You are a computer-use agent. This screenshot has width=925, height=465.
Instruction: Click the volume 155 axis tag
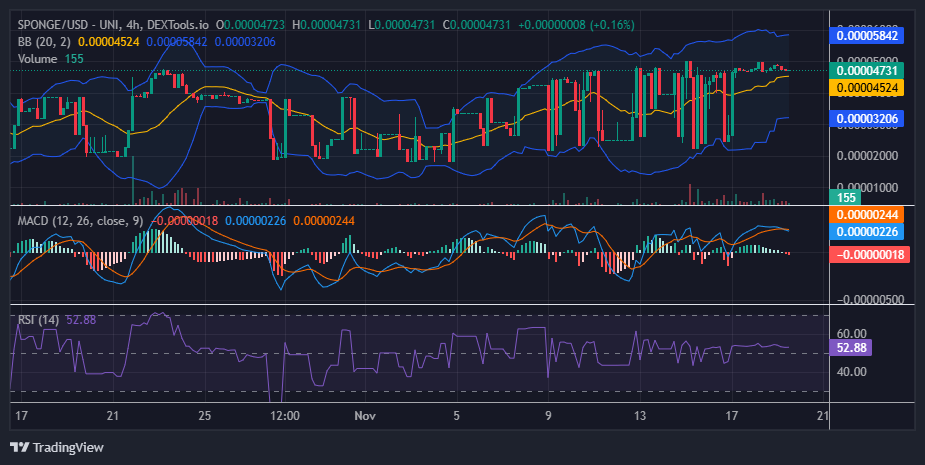tap(847, 198)
